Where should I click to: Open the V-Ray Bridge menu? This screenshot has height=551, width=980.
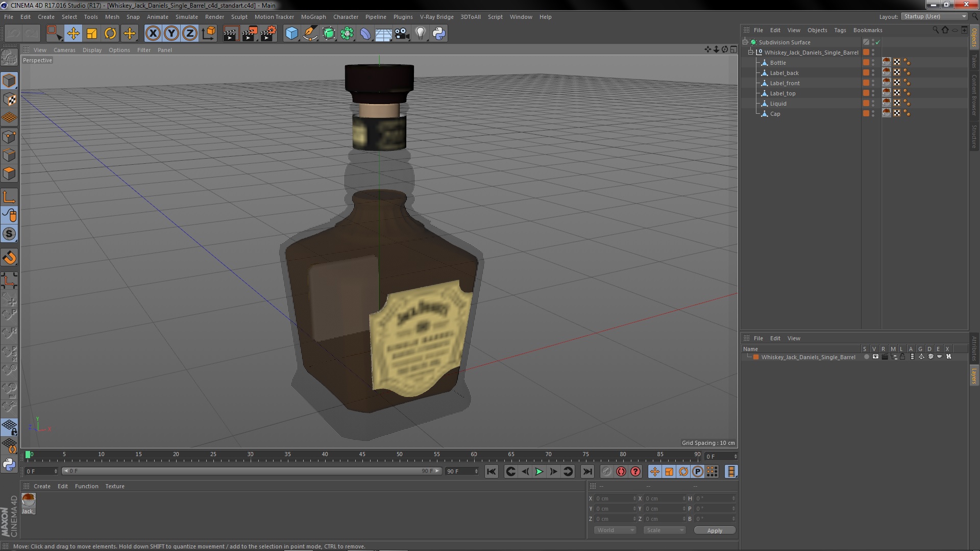pos(436,17)
